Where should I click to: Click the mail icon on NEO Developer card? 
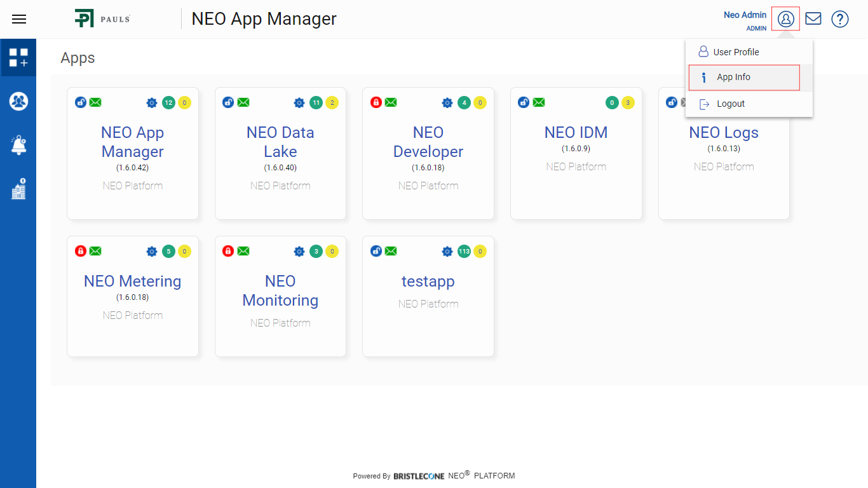point(391,102)
